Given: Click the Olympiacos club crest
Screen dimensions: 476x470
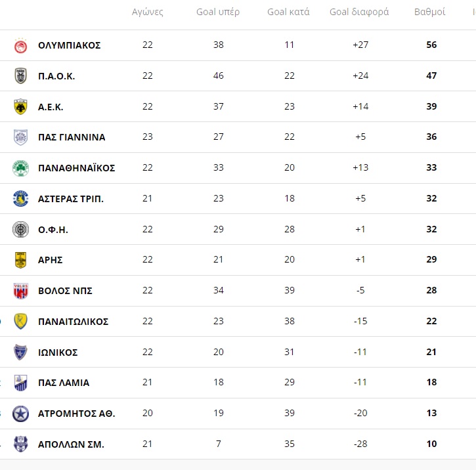Looking at the screenshot, I should point(20,46).
